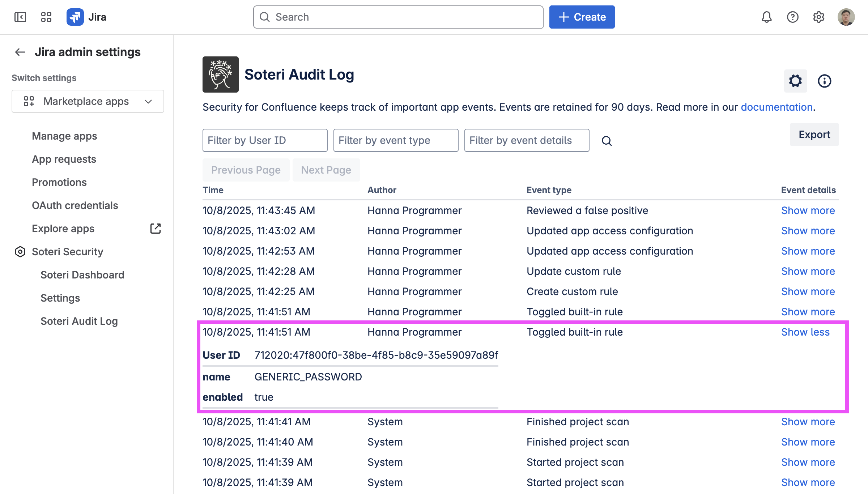The image size is (868, 494).
Task: Click the Jira logo icon
Action: (75, 17)
